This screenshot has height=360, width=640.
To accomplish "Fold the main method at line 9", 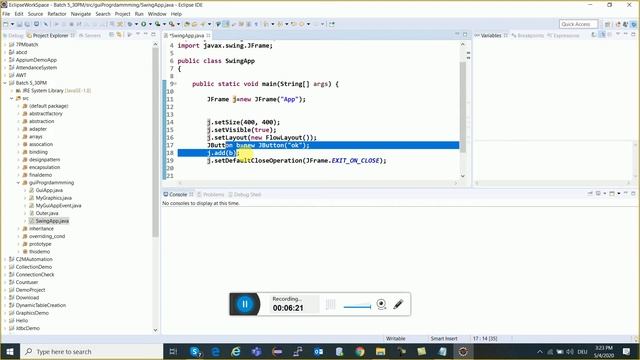I will (176, 84).
